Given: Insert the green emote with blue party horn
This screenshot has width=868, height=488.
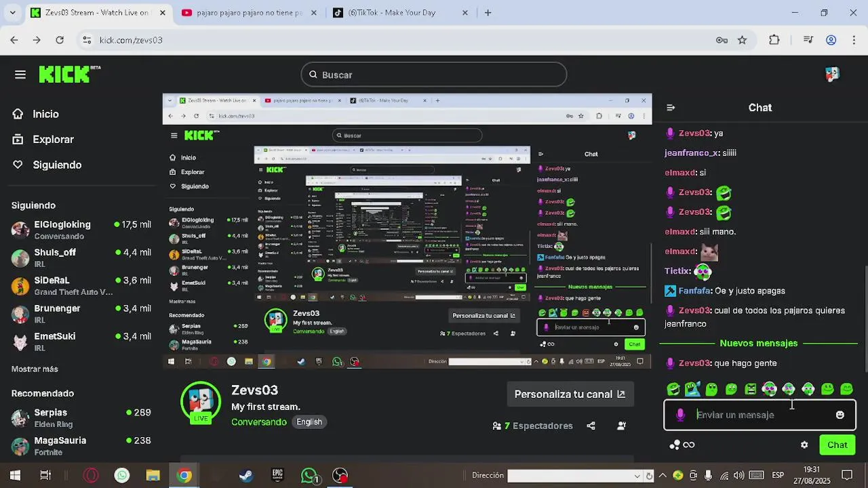Looking at the screenshot, I should pyautogui.click(x=692, y=389).
